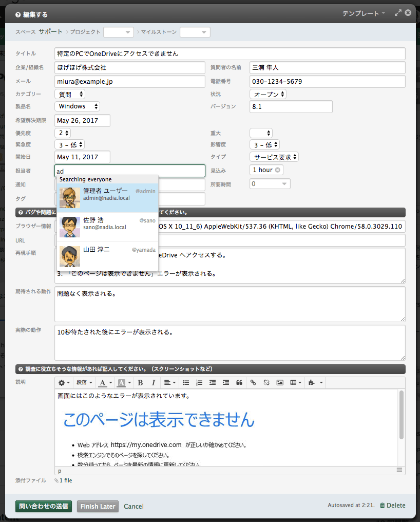This screenshot has width=420, height=522.
Task: Toggle italic formatting in description editor
Action: tap(153, 383)
